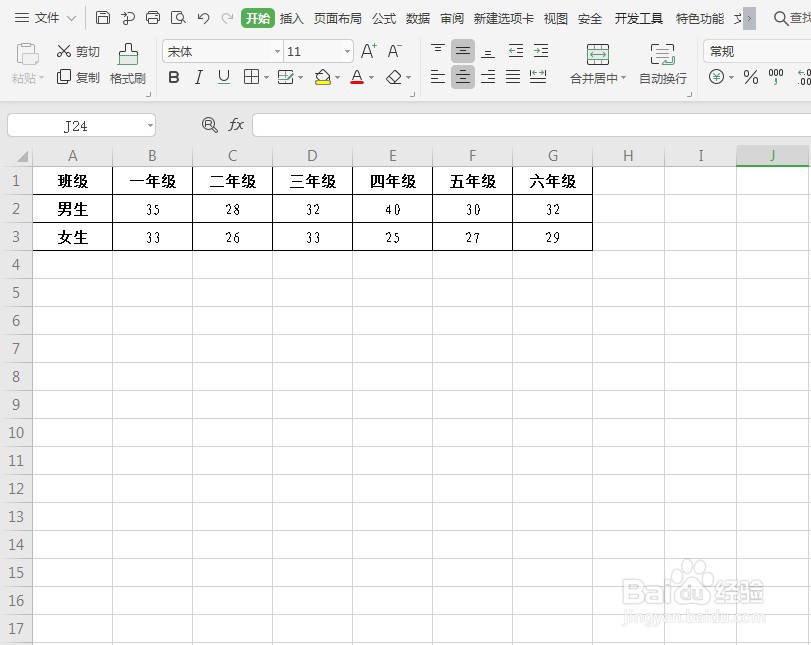
Task: Click the Save icon in quick toolbar
Action: click(x=103, y=18)
